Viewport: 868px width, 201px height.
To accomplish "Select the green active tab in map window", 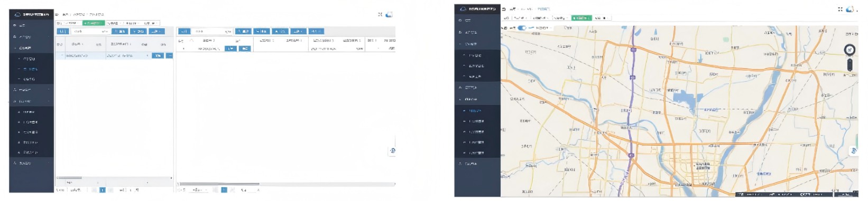I will (581, 18).
